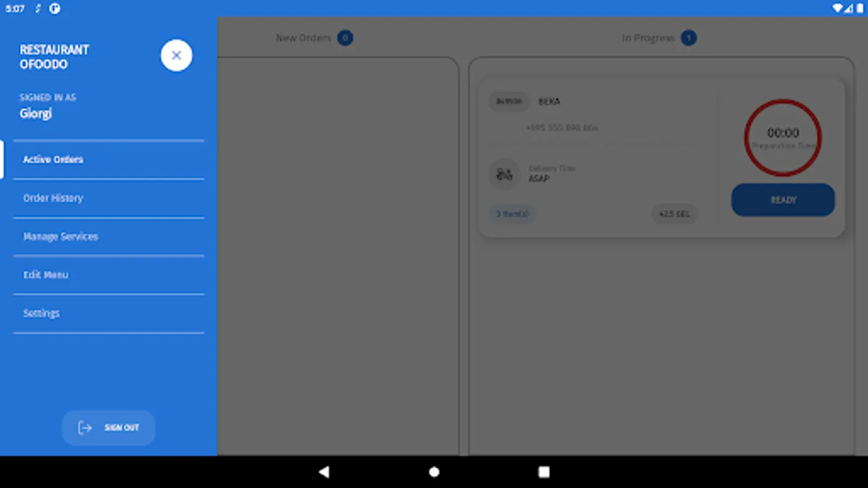
Task: Click the In Progress count badge
Action: click(x=688, y=38)
